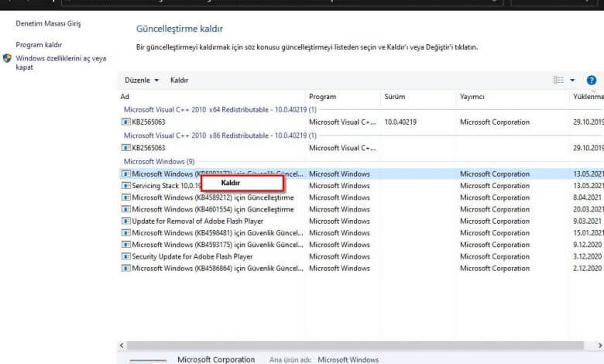Sort by the Sürüm column header
The width and height of the screenshot is (604, 364).
(x=394, y=97)
